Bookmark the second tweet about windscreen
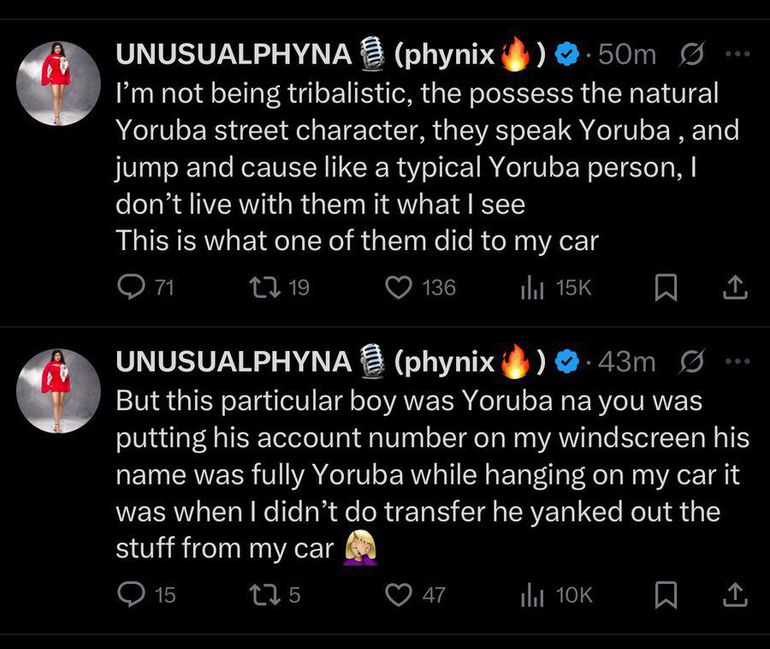This screenshot has width=770, height=649. click(664, 595)
